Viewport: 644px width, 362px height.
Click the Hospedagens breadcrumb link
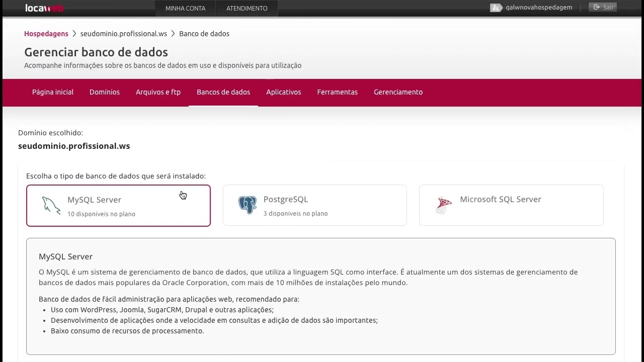click(x=46, y=34)
